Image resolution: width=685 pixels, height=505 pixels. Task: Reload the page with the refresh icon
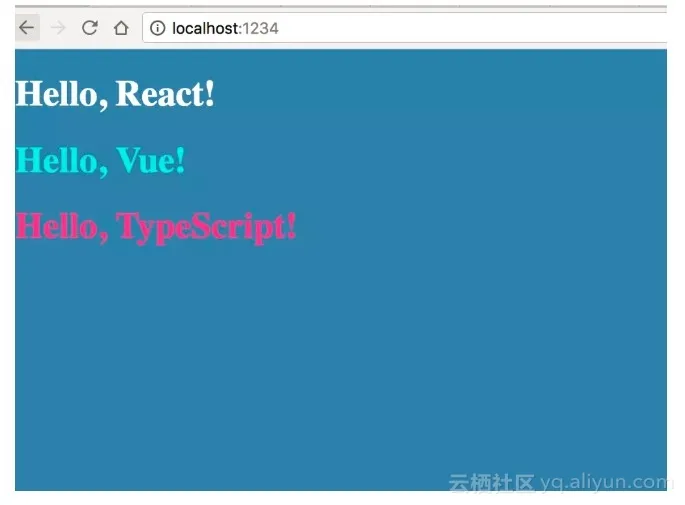(x=90, y=28)
